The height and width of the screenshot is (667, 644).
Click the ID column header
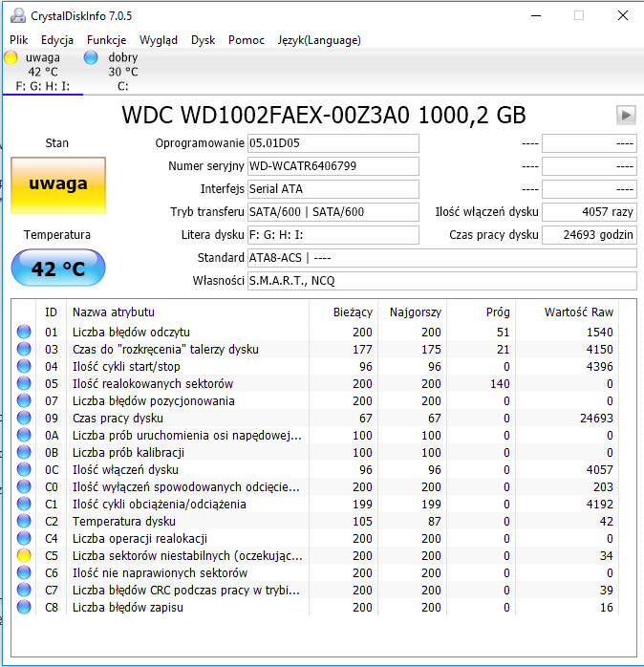51,312
